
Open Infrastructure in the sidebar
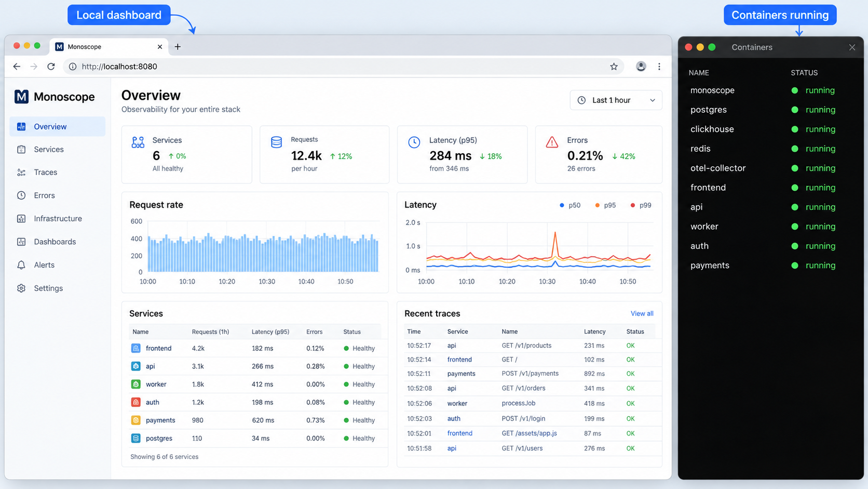(x=58, y=218)
